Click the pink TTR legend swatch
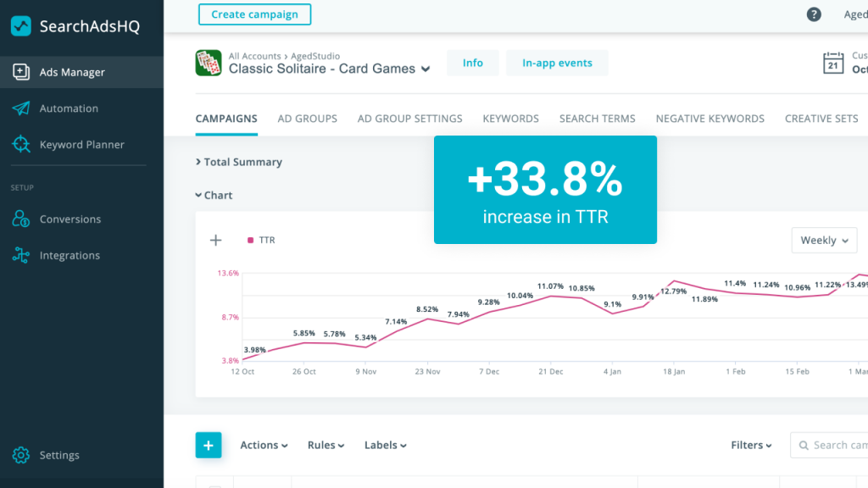This screenshot has height=488, width=868. [250, 241]
